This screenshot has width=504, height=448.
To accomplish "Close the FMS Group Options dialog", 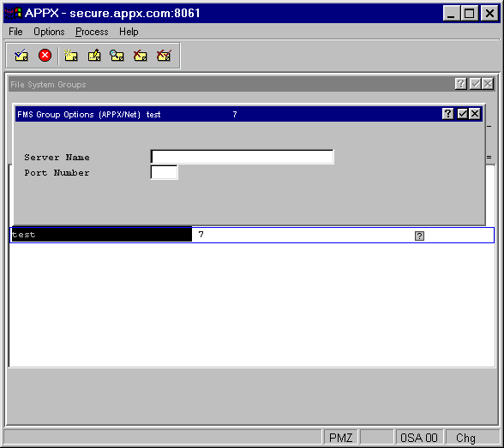I will [x=475, y=114].
